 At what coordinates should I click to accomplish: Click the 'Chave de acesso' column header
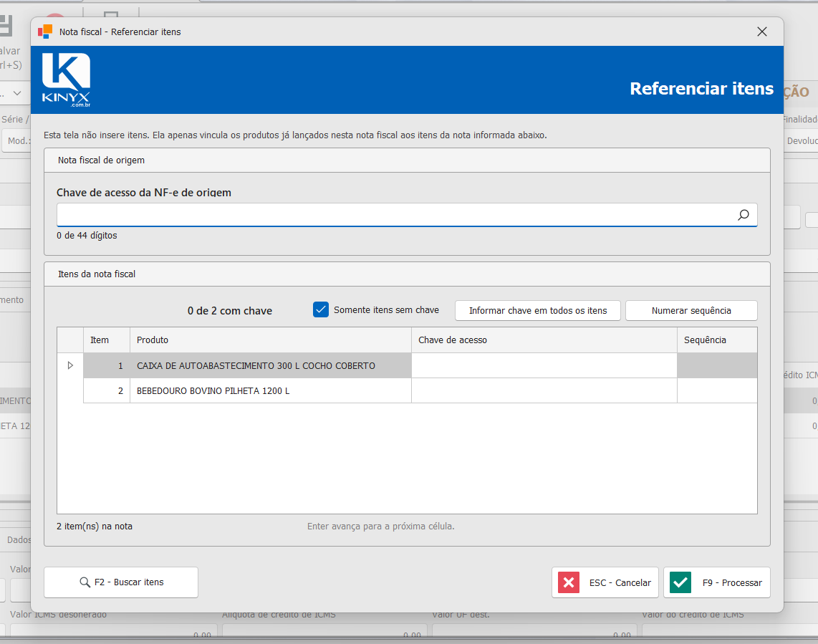[x=544, y=340]
